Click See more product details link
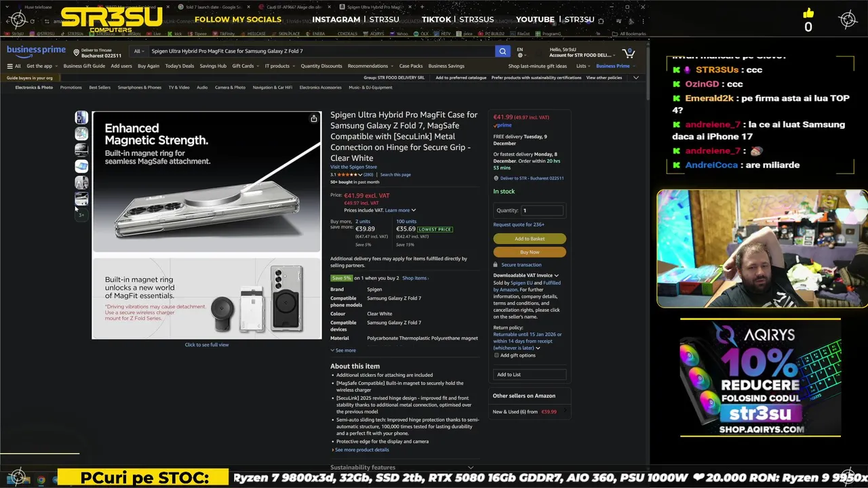The width and height of the screenshot is (868, 488). (361, 449)
